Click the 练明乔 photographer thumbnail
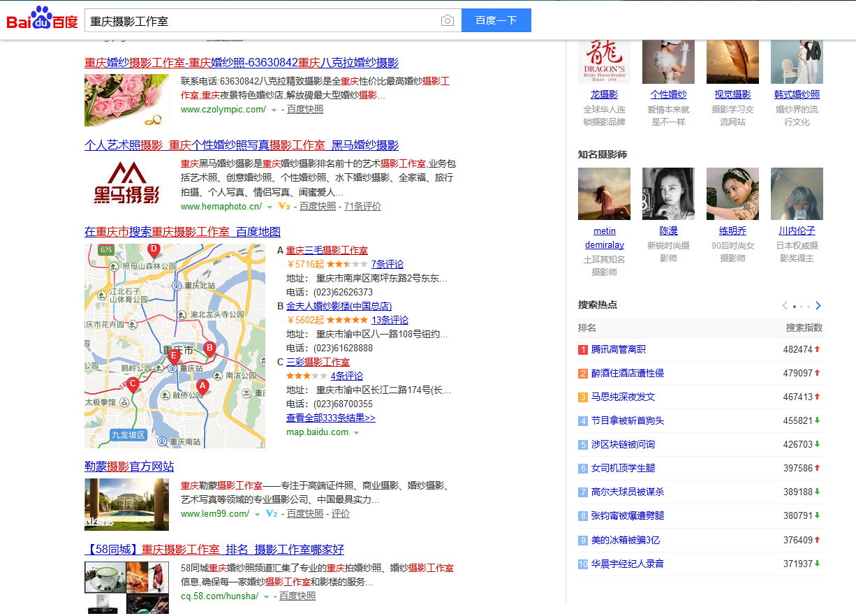 point(732,193)
